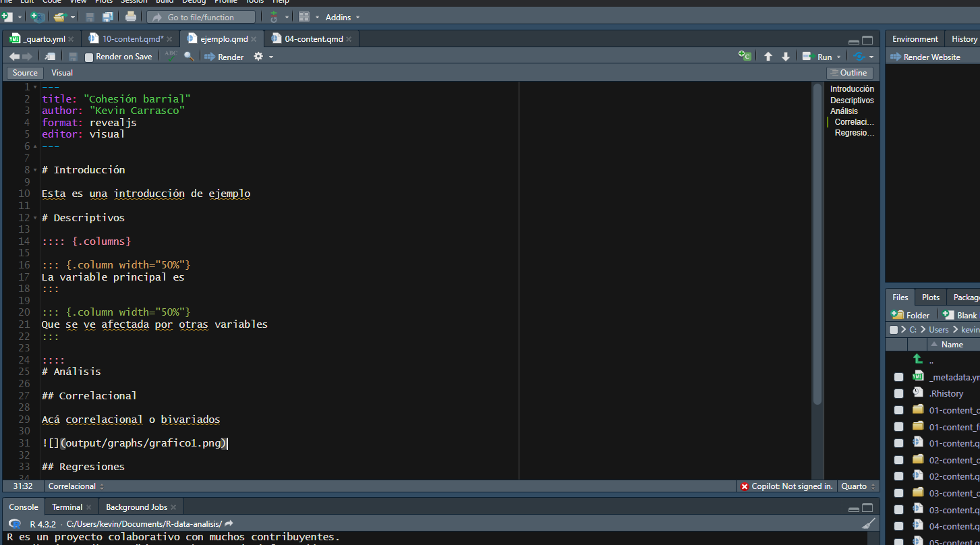Open the Quarto file type selector
This screenshot has height=545, width=980.
tap(858, 486)
